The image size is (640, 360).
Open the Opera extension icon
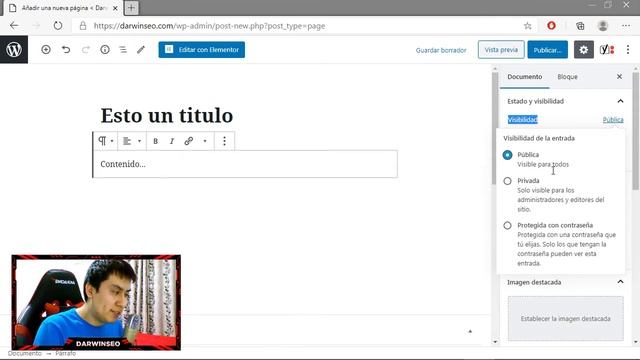551,26
